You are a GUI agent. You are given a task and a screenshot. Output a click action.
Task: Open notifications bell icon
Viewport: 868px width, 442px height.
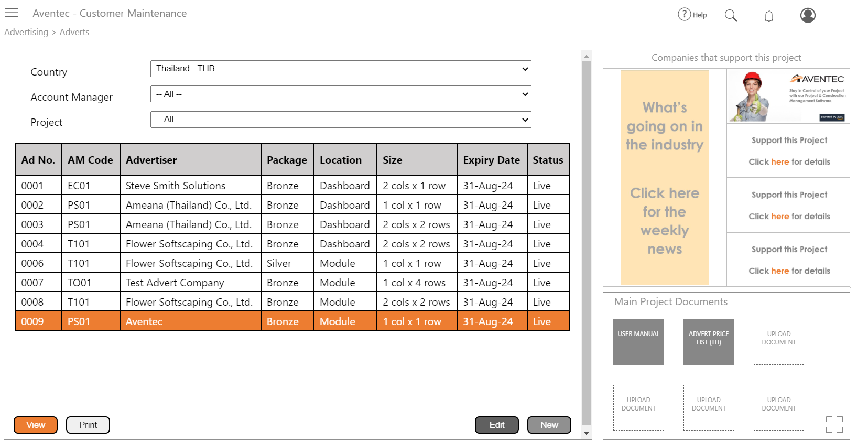(768, 16)
